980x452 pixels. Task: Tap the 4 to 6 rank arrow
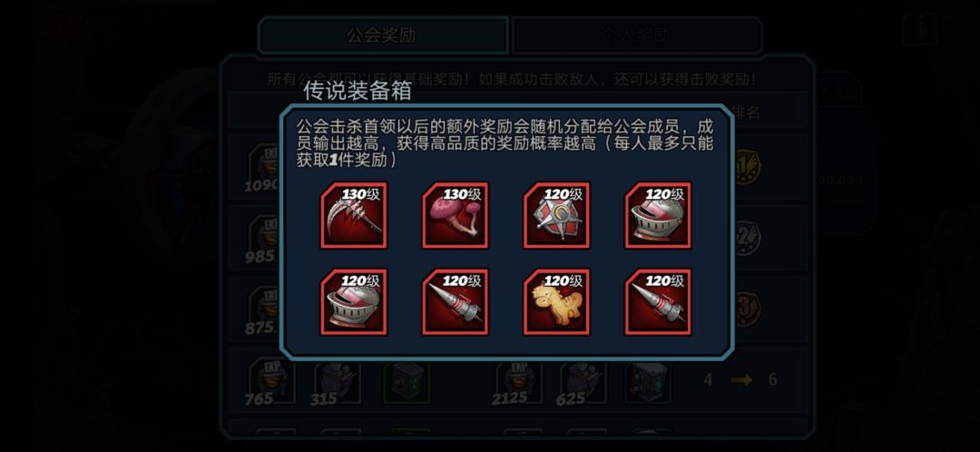click(x=741, y=379)
